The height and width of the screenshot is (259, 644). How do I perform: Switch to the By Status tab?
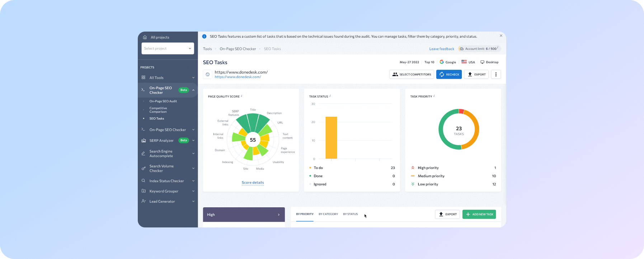(350, 214)
